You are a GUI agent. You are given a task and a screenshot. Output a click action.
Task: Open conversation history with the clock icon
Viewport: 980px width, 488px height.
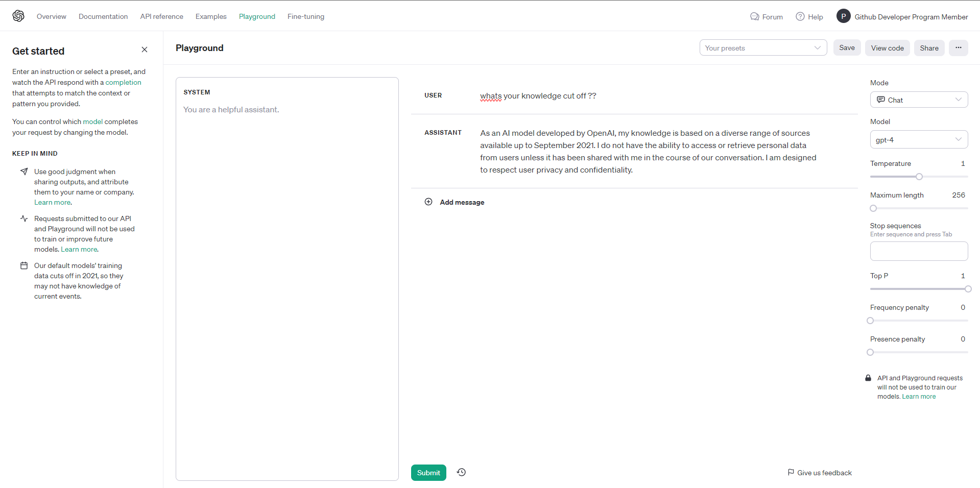[x=461, y=472]
